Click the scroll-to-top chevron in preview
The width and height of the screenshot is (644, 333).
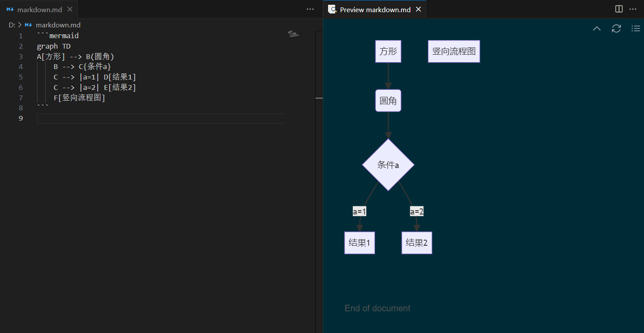[x=597, y=29]
